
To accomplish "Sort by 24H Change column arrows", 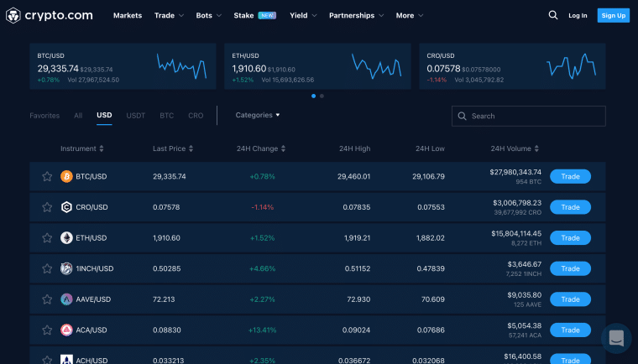I will click(283, 148).
